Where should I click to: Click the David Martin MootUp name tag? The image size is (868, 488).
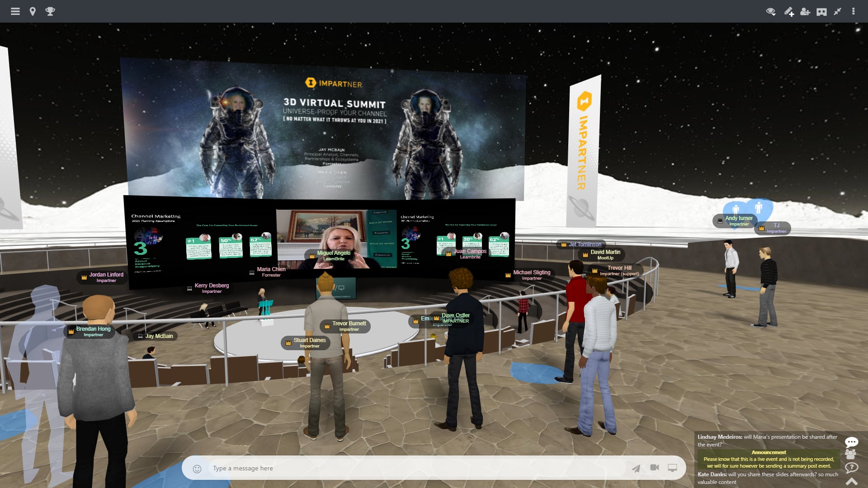point(601,255)
